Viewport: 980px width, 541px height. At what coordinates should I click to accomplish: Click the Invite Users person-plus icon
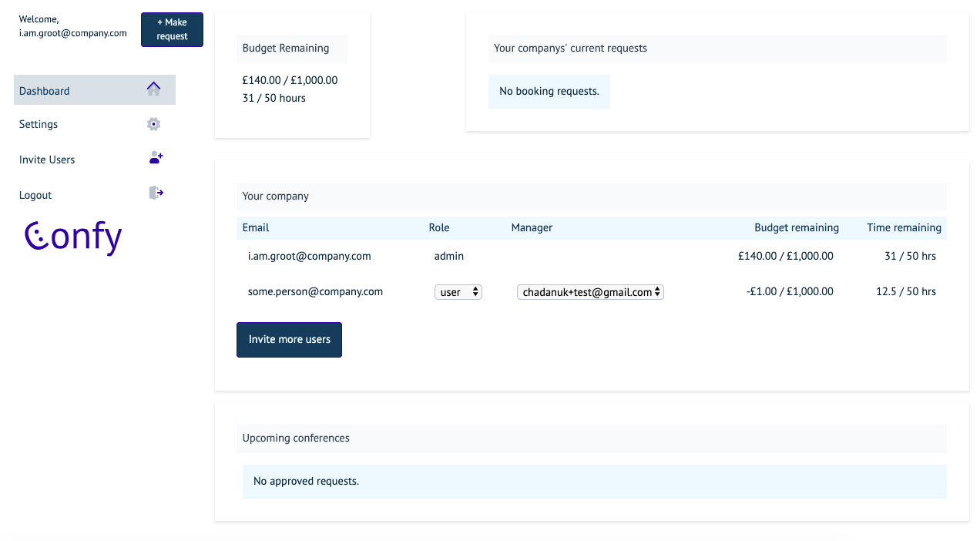coord(156,157)
